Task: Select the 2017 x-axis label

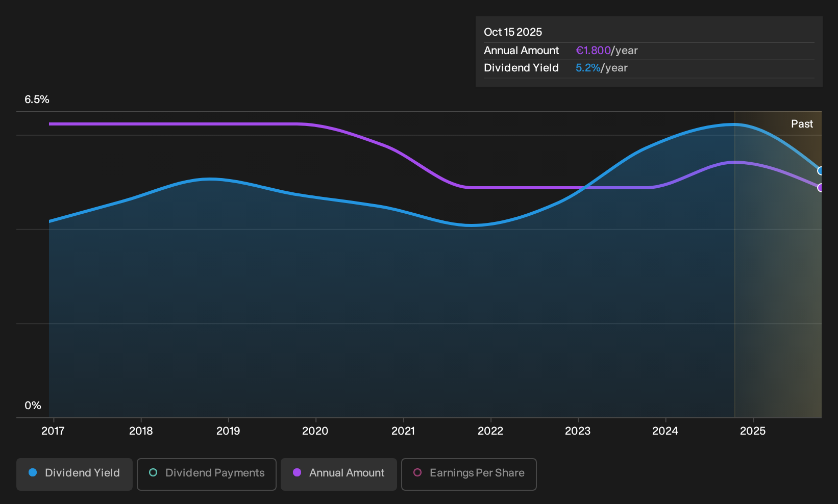Action: point(53,431)
